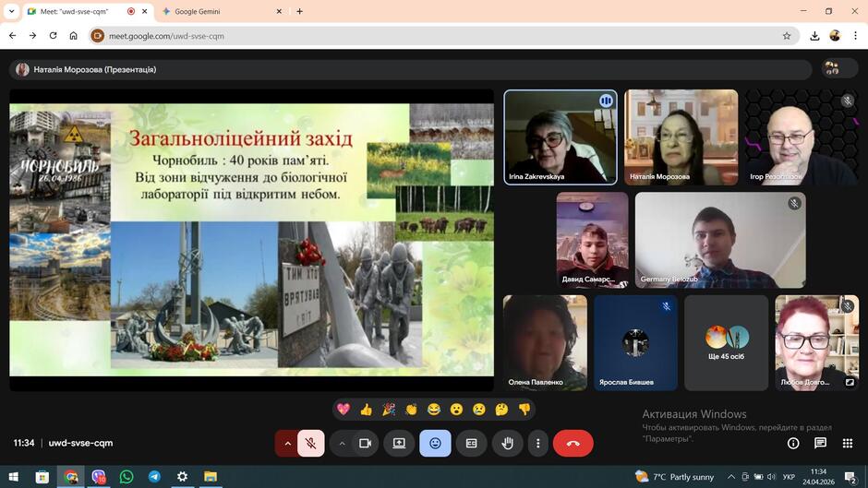Toggle the muted microphone button
The height and width of the screenshot is (488, 868).
[x=311, y=443]
